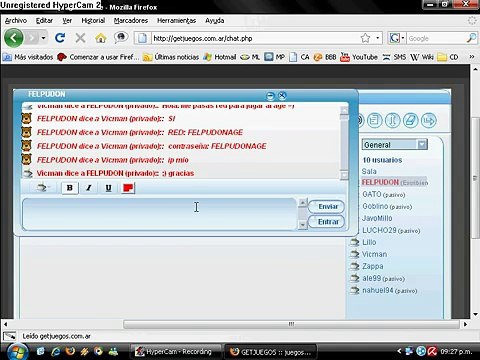480x360 pixels.
Task: Open the red text color picker
Action: 128,188
